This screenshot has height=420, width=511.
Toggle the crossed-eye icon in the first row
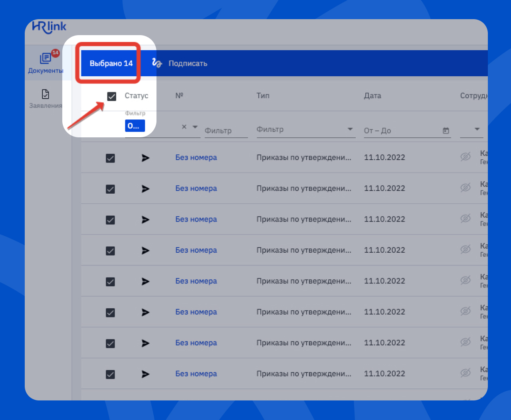coord(465,157)
